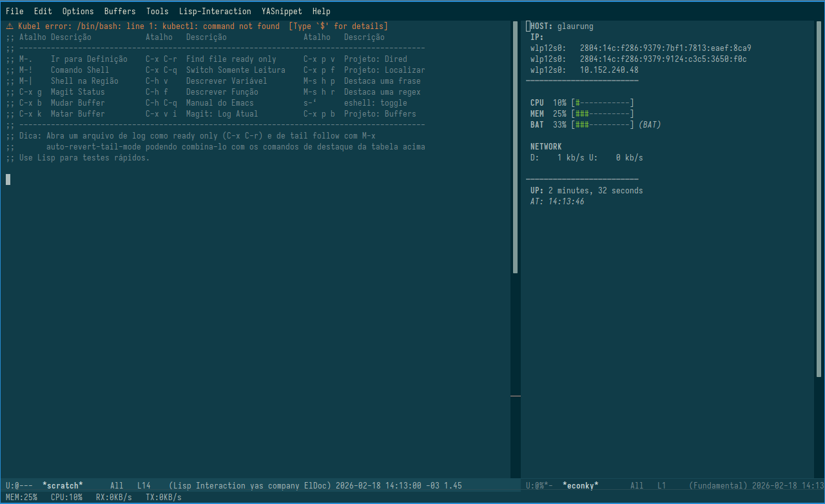Click "RX:0KB/s" in the echo area
Image resolution: width=825 pixels, height=504 pixels.
113,498
